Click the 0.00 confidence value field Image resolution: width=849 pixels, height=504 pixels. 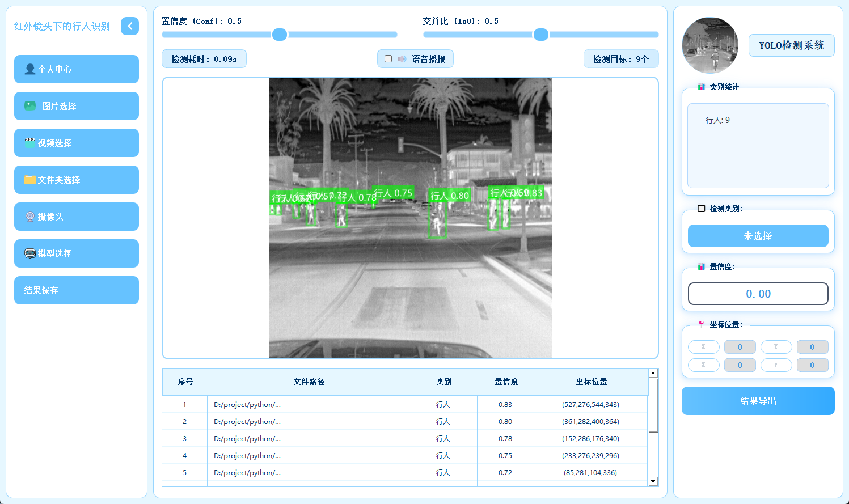point(758,294)
